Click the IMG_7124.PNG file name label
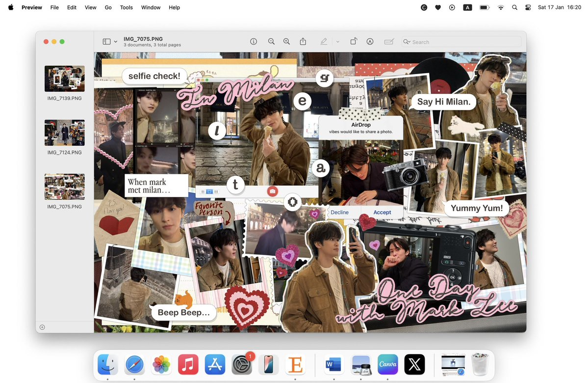588x383 pixels. coord(65,152)
